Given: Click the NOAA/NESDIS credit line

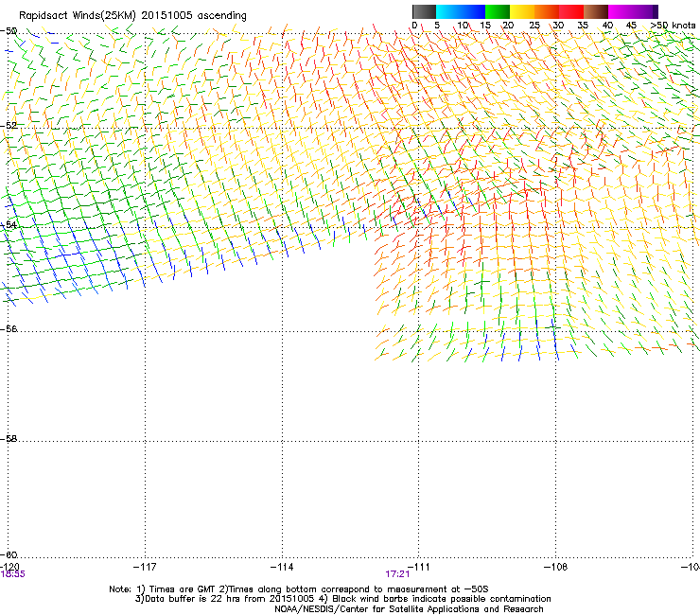Looking at the screenshot, I should (x=409, y=609).
